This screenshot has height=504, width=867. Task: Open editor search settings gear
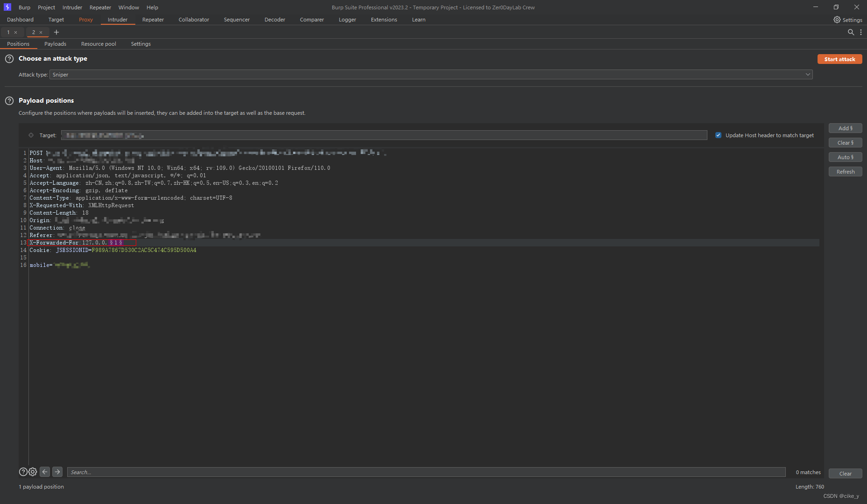pos(33,472)
